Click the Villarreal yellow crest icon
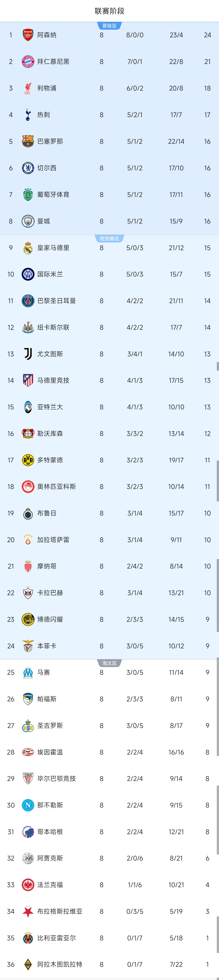This screenshot has height=980, width=219. coord(28,938)
